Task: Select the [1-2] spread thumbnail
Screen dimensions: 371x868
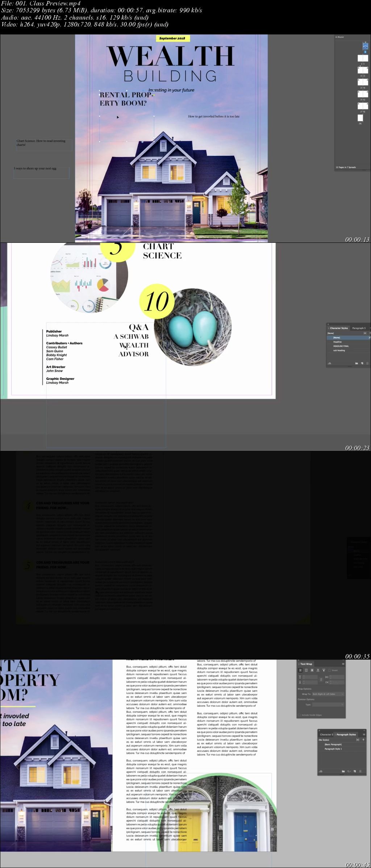Action: [363, 70]
